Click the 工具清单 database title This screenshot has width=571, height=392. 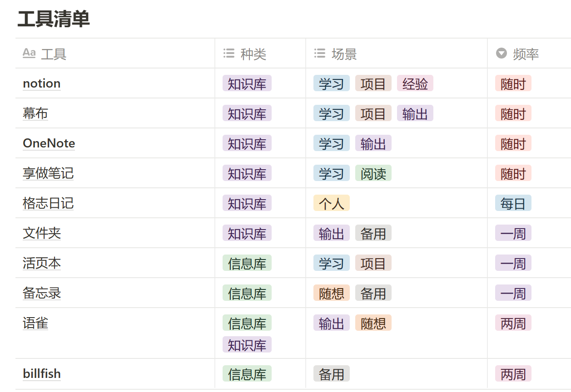[x=54, y=19]
